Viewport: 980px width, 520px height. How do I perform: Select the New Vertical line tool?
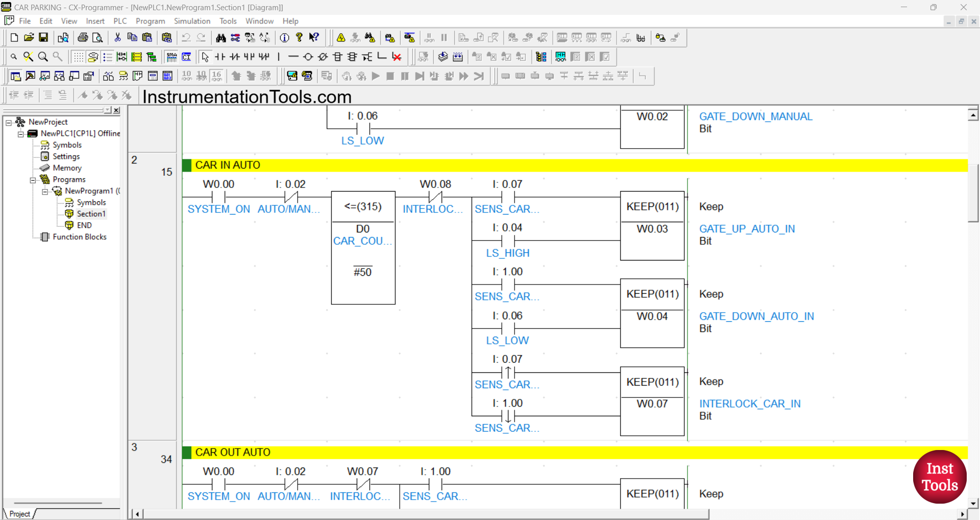(278, 57)
